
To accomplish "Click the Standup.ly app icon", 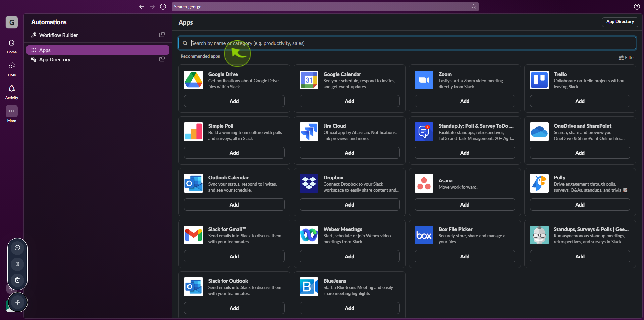I will 424,132.
